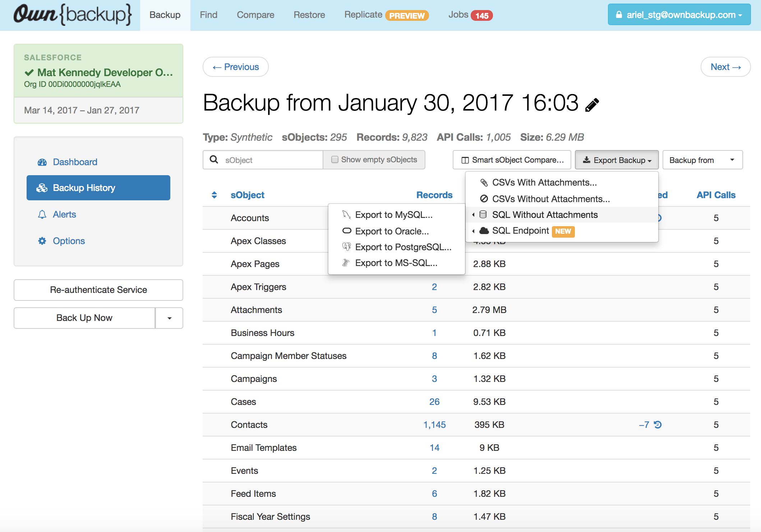Click the Dashboard gauge icon in the sidebar
The height and width of the screenshot is (532, 761).
pos(42,162)
